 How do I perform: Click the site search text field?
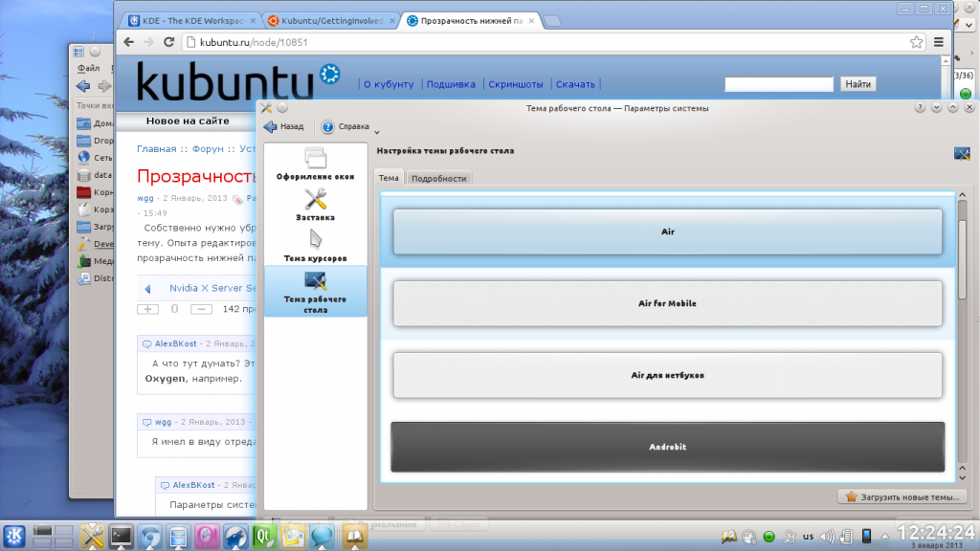[779, 84]
